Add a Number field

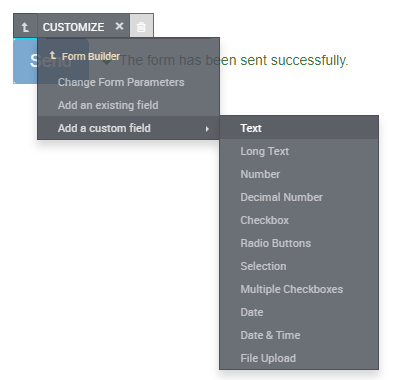coord(299,174)
